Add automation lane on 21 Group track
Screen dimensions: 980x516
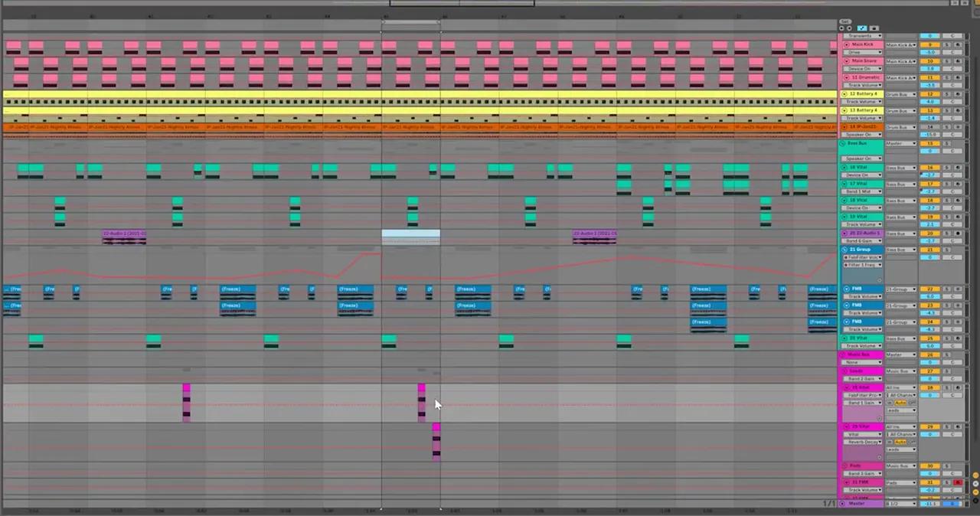(879, 280)
